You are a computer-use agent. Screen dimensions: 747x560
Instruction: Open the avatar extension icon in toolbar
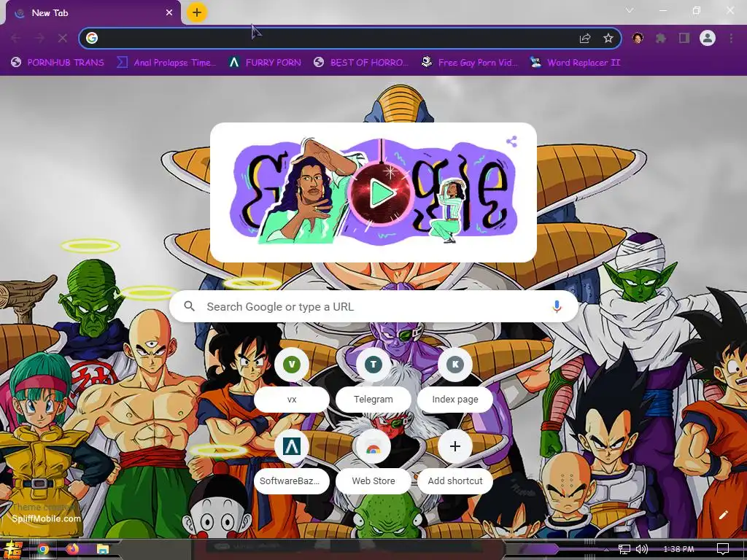(638, 38)
